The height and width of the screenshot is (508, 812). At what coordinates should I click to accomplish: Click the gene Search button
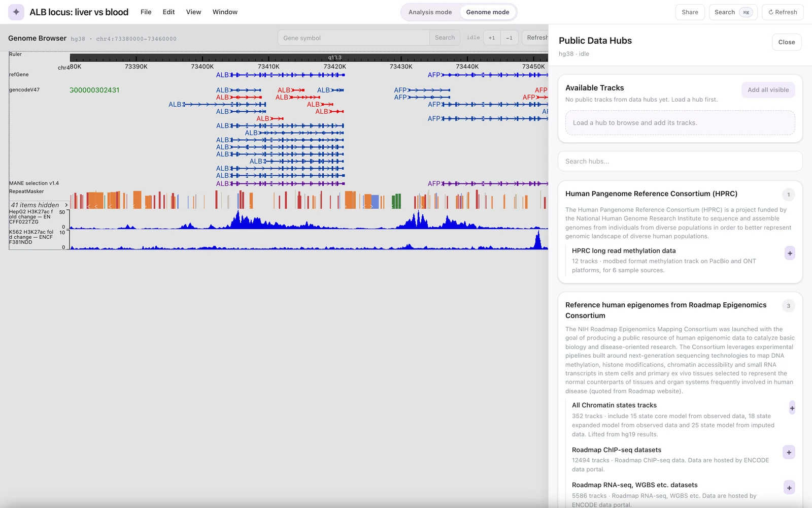(x=445, y=38)
